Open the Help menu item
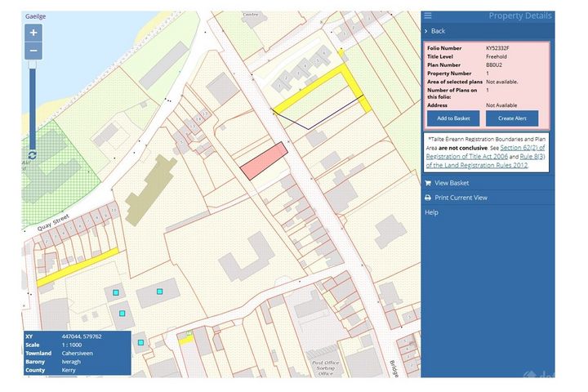This screenshot has width=588, height=392. click(x=431, y=212)
